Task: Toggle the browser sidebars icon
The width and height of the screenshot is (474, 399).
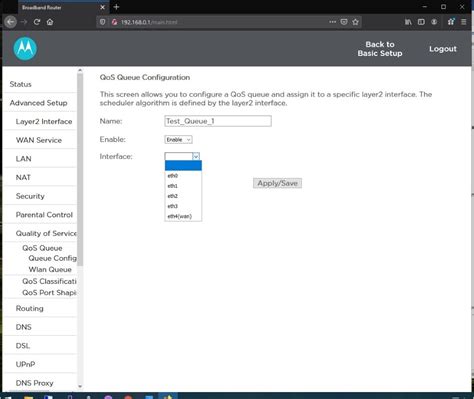Action: 421,22
